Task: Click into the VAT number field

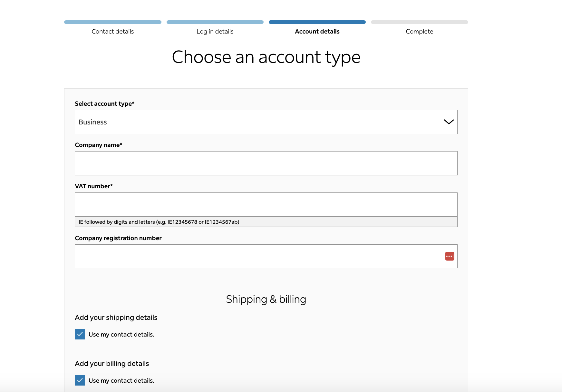Action: [x=266, y=204]
